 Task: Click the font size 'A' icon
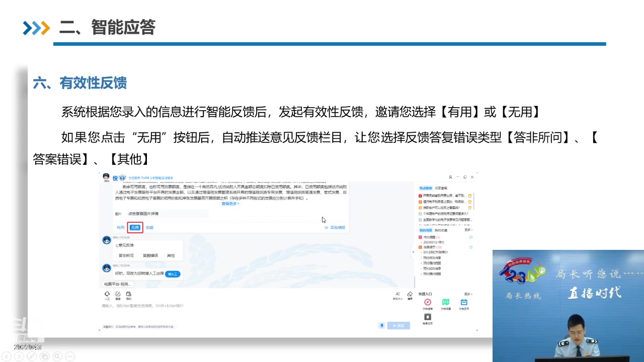click(397, 294)
